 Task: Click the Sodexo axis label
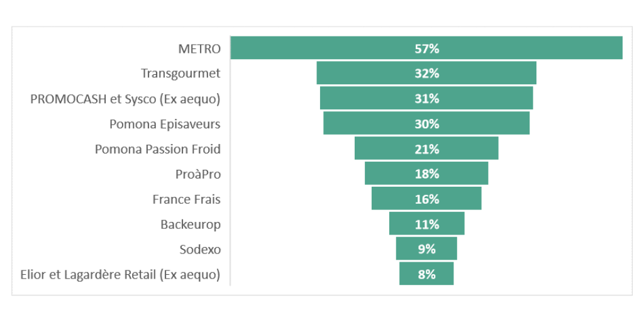[200, 250]
